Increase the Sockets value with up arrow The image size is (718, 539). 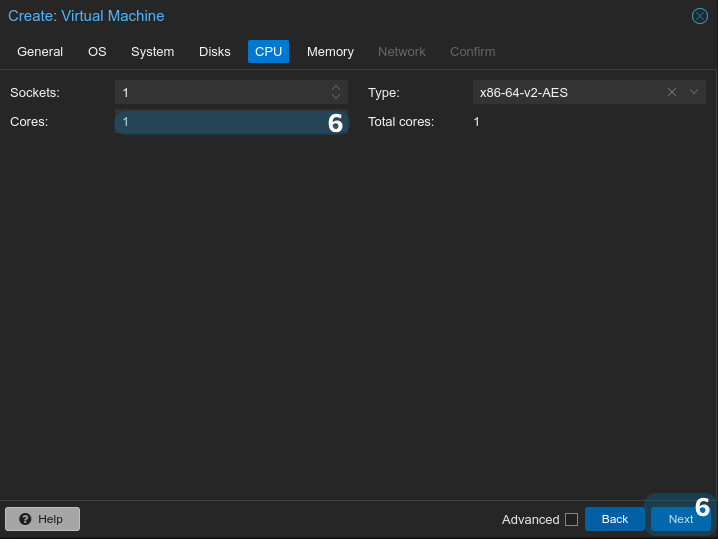[x=336, y=88]
